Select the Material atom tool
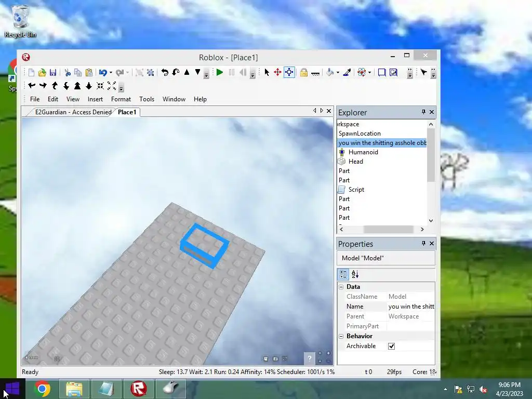Image resolution: width=532 pixels, height=399 pixels. pos(362,72)
